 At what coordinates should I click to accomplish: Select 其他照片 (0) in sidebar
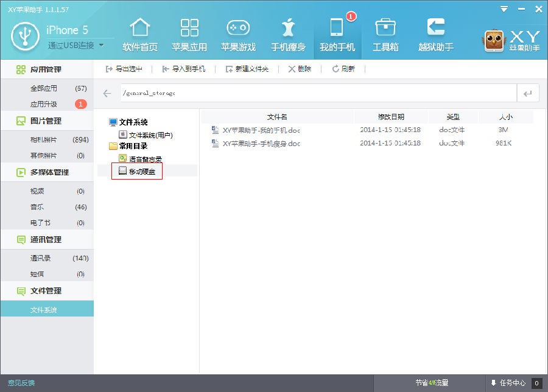(47, 155)
